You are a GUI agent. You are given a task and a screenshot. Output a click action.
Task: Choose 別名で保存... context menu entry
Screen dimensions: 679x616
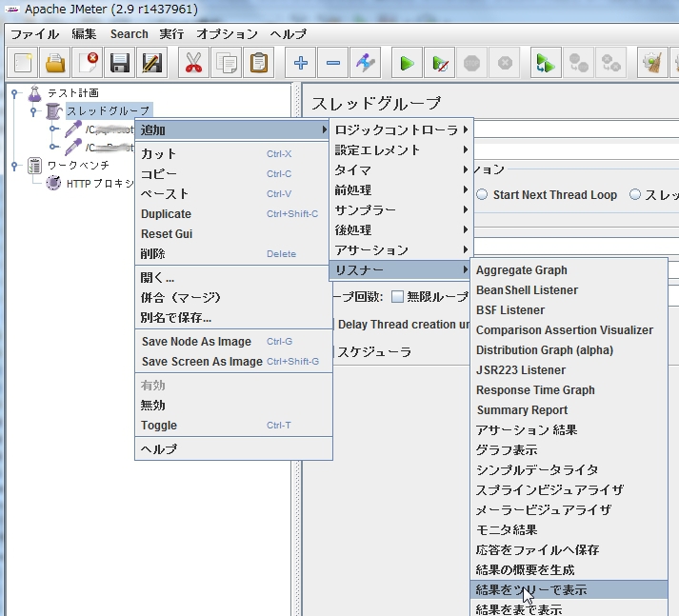(x=234, y=317)
